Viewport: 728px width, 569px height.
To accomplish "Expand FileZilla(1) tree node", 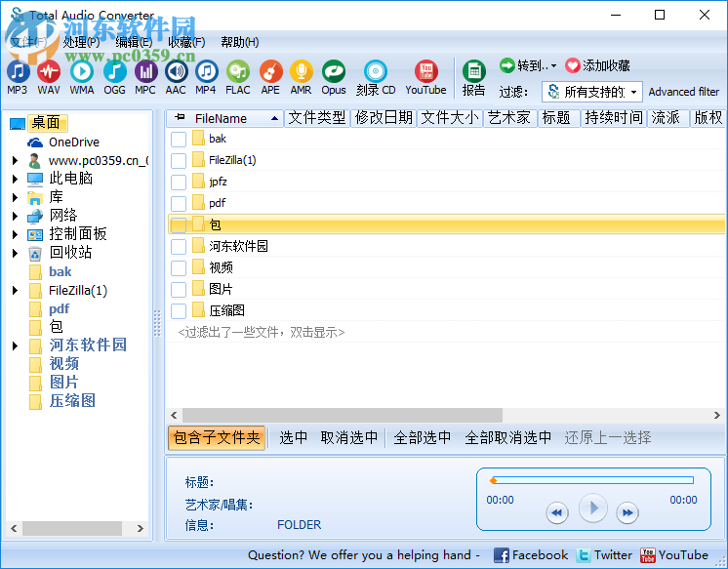I will [15, 290].
